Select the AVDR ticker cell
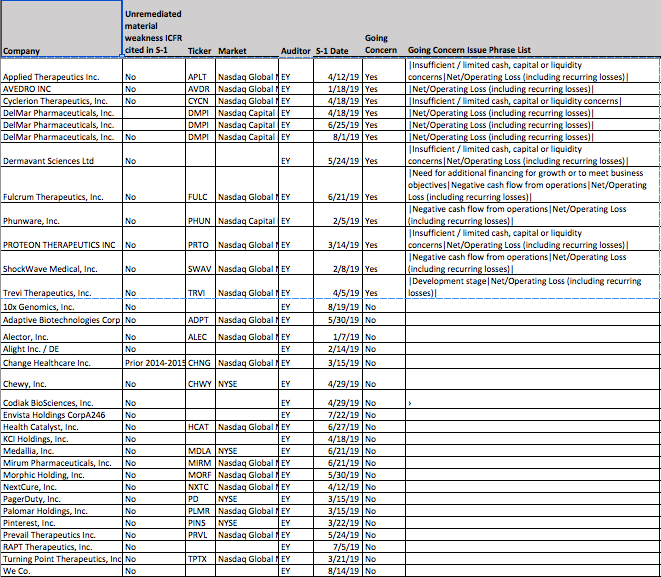661x577 pixels. pos(200,89)
